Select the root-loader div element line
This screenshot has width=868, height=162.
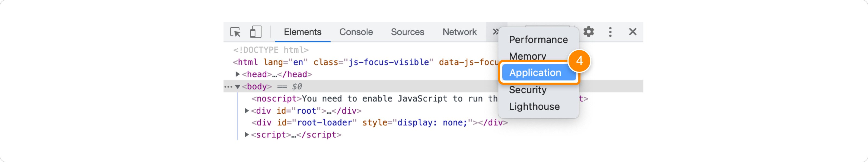379,123
